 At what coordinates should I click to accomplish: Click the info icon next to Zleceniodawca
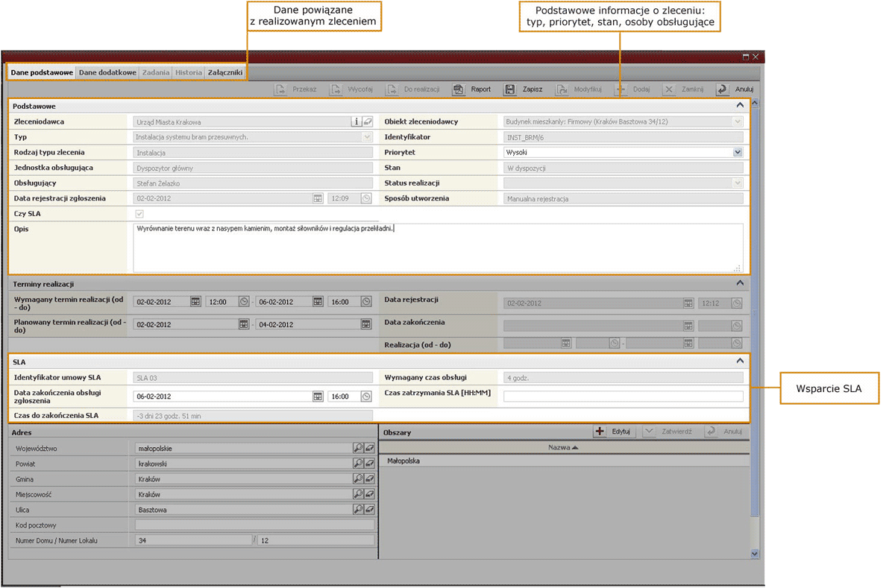(357, 121)
